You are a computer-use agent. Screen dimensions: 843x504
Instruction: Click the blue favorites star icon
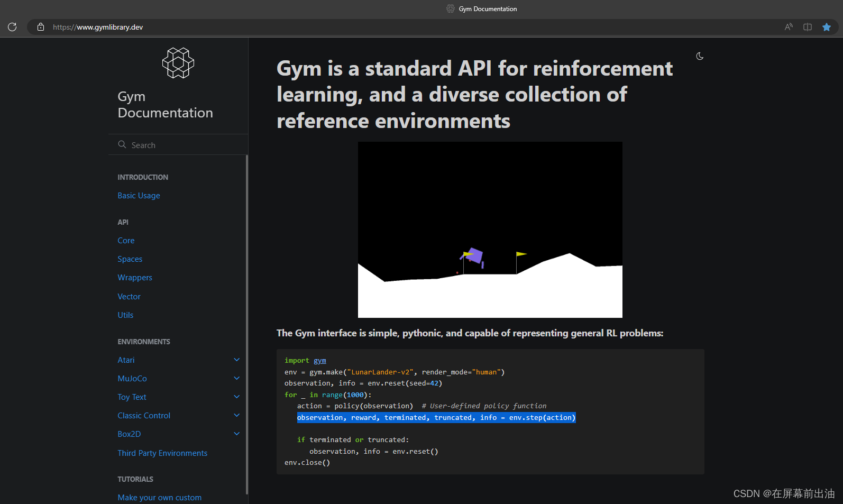tap(827, 27)
